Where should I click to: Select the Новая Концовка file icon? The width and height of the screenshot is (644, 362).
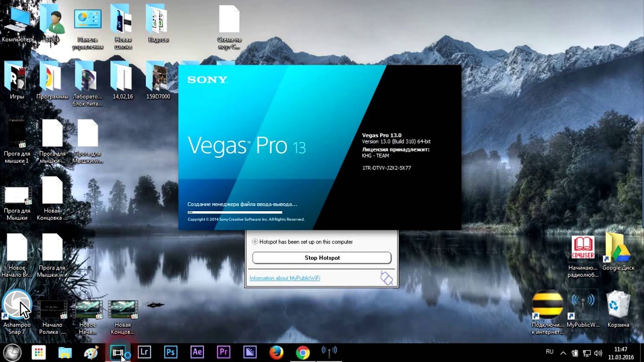[x=52, y=199]
